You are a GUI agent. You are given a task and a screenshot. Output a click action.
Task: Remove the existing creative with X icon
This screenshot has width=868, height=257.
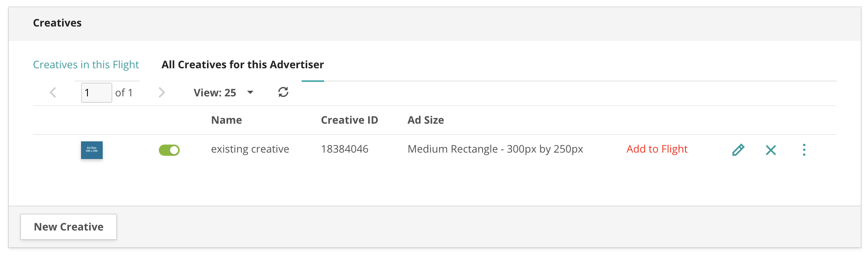point(771,150)
